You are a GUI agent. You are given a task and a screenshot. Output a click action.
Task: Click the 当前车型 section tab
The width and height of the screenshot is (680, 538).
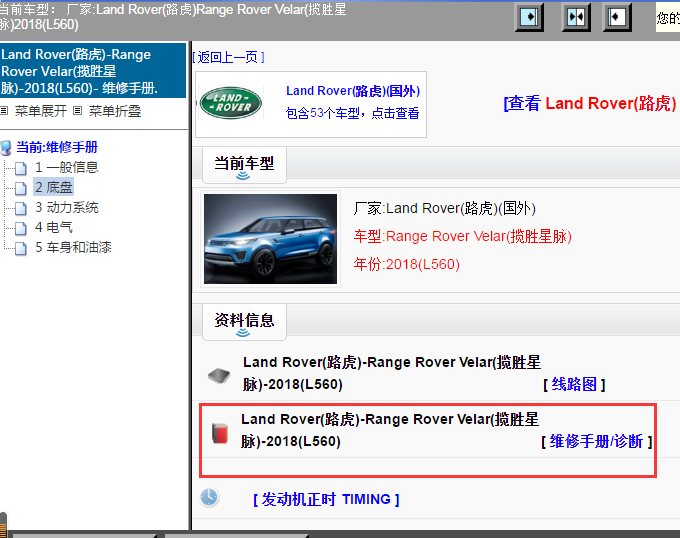[244, 165]
